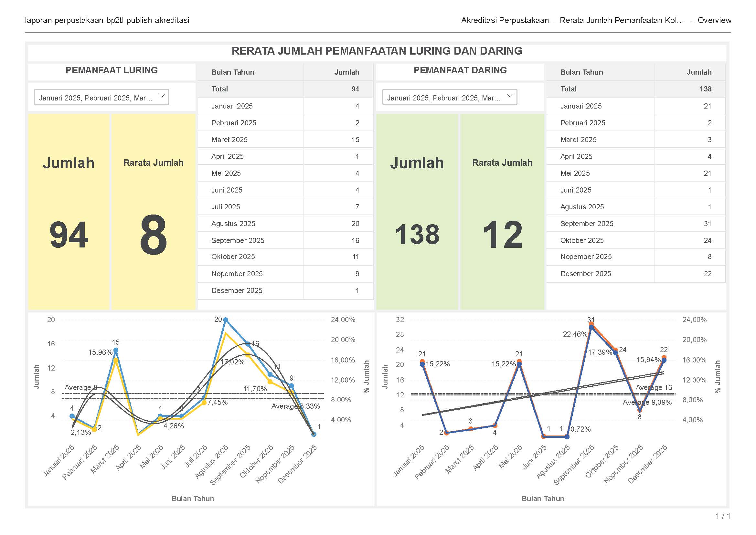Click the Overview breadcrumb in the header
This screenshot has width=756, height=535.
pyautogui.click(x=714, y=20)
